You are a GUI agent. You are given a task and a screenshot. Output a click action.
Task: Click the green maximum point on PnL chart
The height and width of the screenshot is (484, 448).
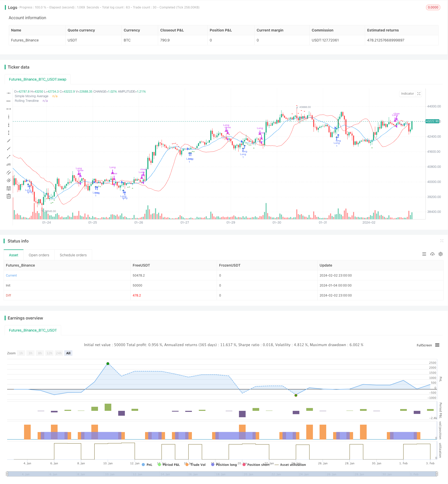point(108,364)
